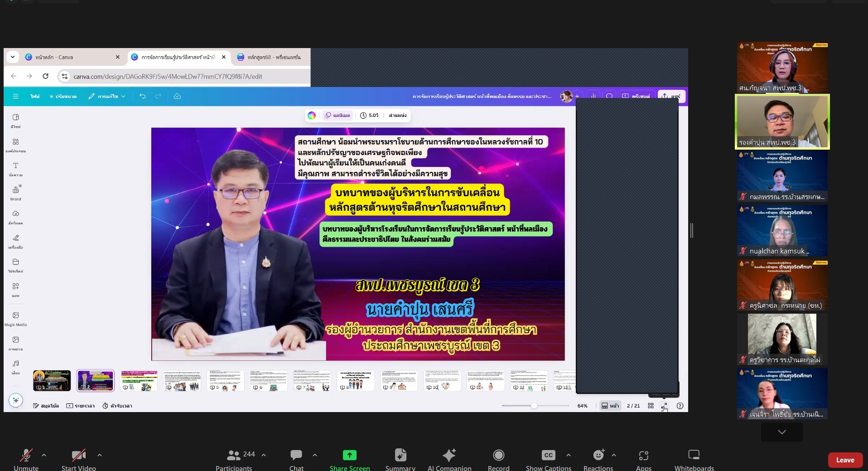Open the File (ไฟล์) menu
Viewport: 868px width, 471px height.
[x=35, y=96]
